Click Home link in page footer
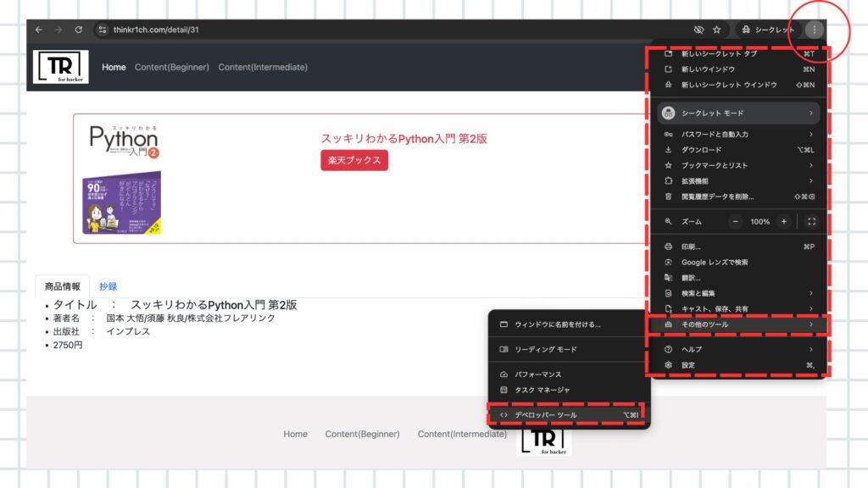The width and height of the screenshot is (868, 488). (295, 435)
